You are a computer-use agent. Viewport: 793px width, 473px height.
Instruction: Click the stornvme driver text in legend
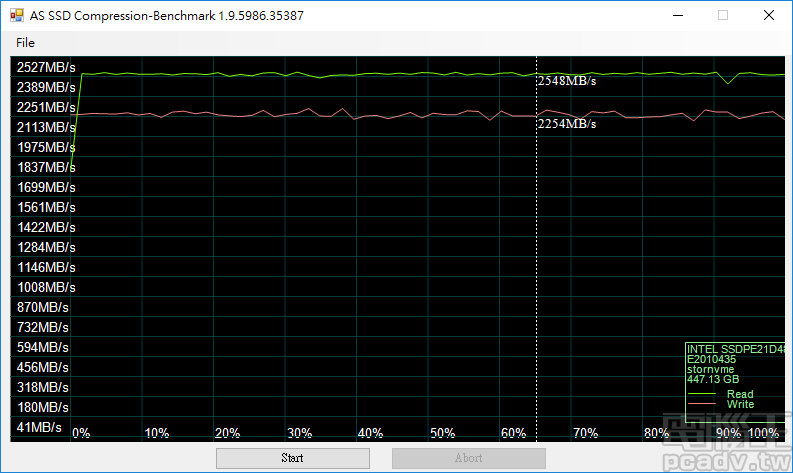pos(710,369)
